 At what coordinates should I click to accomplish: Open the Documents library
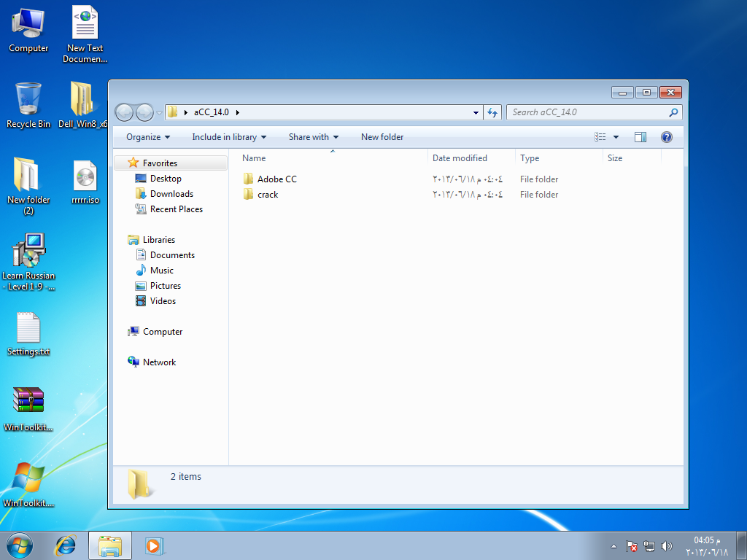point(172,254)
